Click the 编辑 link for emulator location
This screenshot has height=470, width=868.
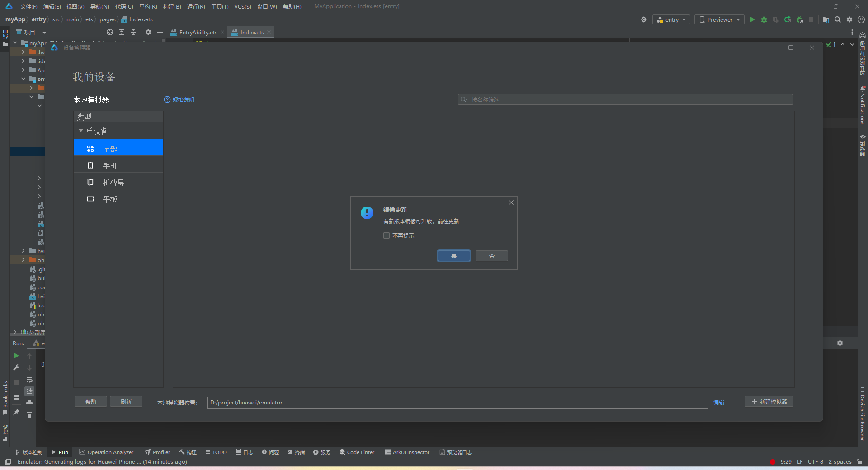point(719,403)
